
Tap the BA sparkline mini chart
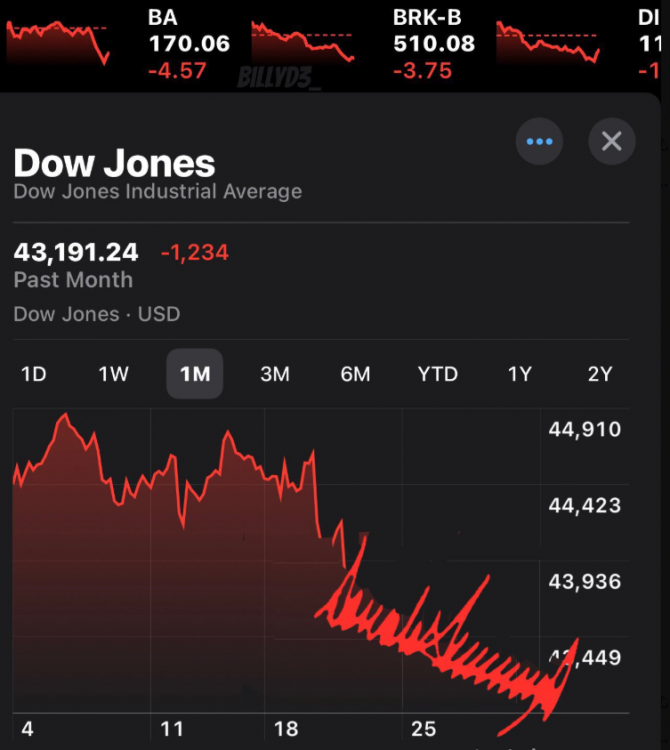point(58,40)
